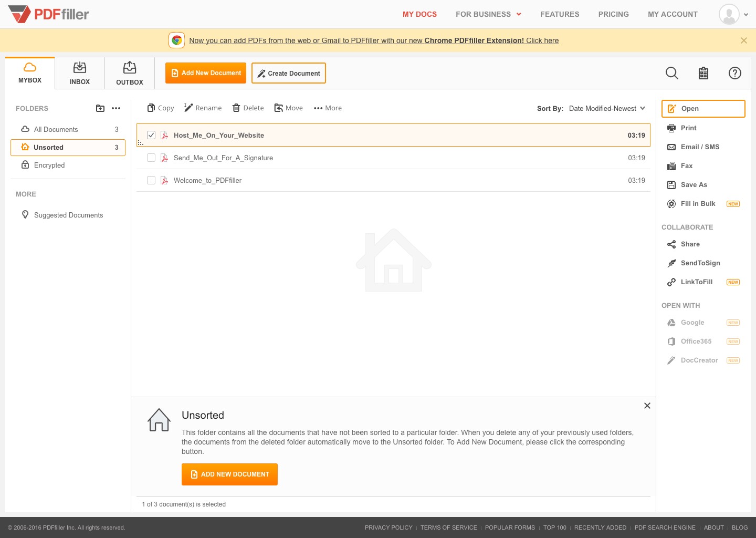This screenshot has height=538, width=756.
Task: Rename the selected document
Action: click(203, 108)
